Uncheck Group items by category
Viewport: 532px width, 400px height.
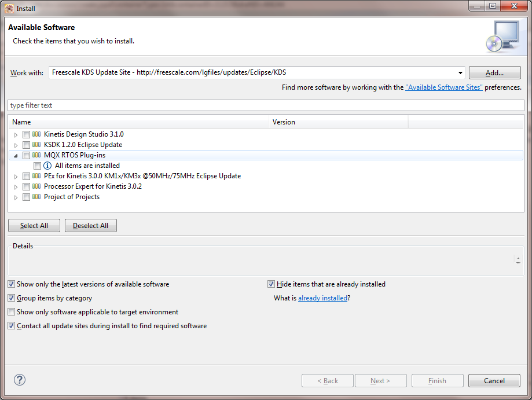(12, 298)
